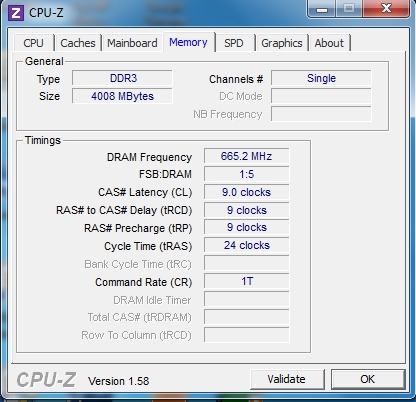Viewport: 416px width, 402px height.
Task: Click the Memory tab
Action: (188, 42)
